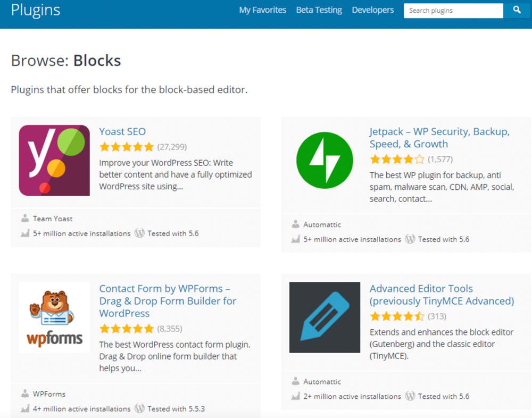The image size is (532, 418).
Task: Open the My Favorites menu item
Action: [262, 10]
